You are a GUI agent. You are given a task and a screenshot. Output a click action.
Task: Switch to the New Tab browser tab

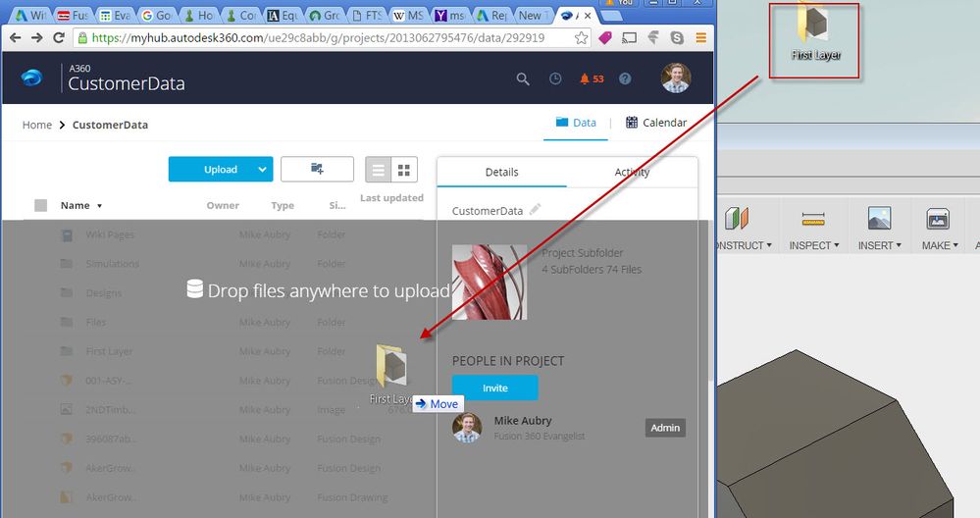pyautogui.click(x=533, y=15)
